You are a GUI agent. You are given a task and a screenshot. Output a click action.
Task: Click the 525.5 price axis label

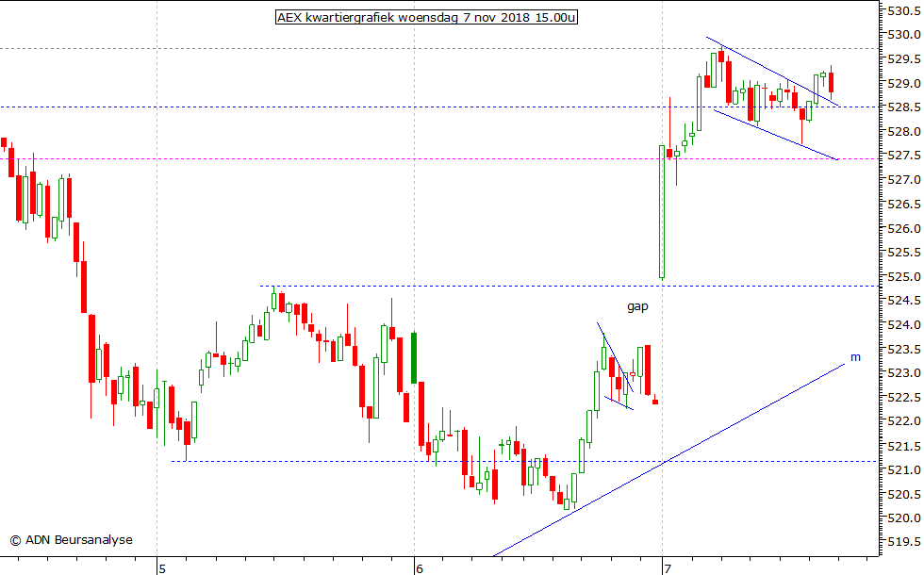(904, 253)
